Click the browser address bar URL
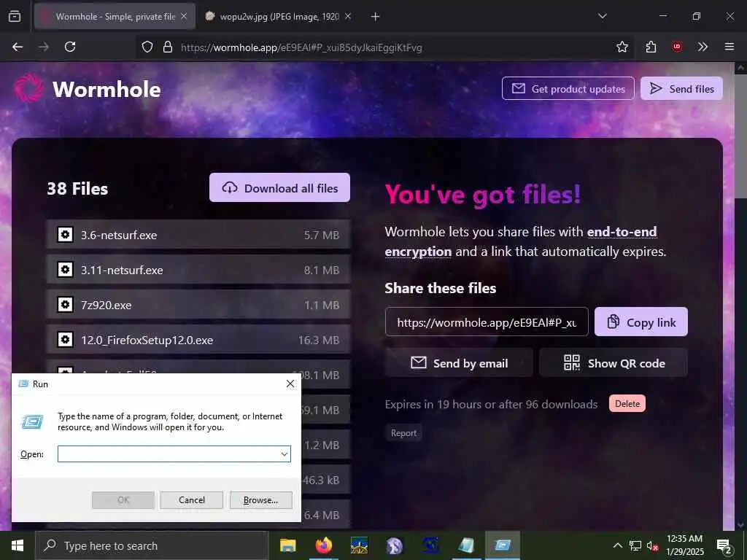The height and width of the screenshot is (560, 747). click(x=301, y=47)
